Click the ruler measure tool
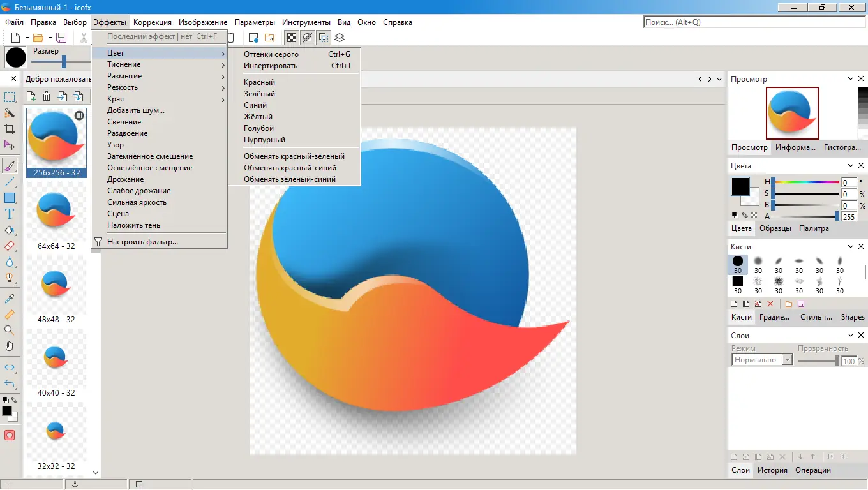Screen dimensions: 868x490 pos(10,315)
